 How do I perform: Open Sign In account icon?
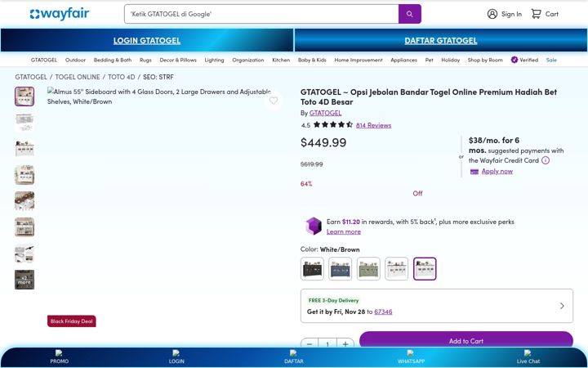coord(492,14)
